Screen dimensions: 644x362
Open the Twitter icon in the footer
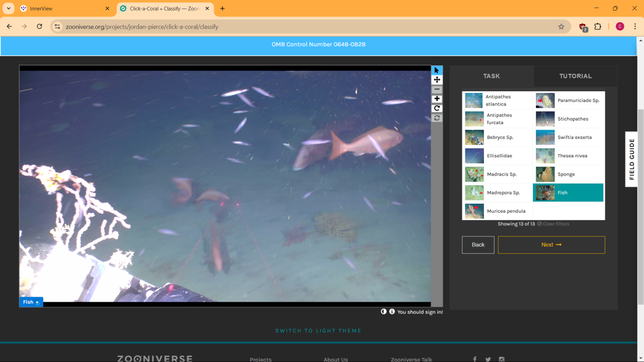[x=488, y=359]
